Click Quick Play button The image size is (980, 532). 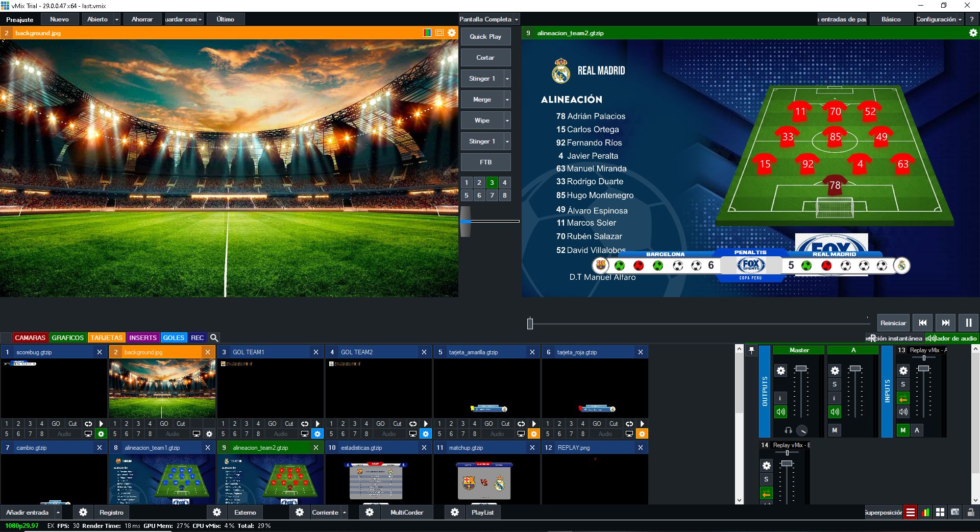point(485,37)
